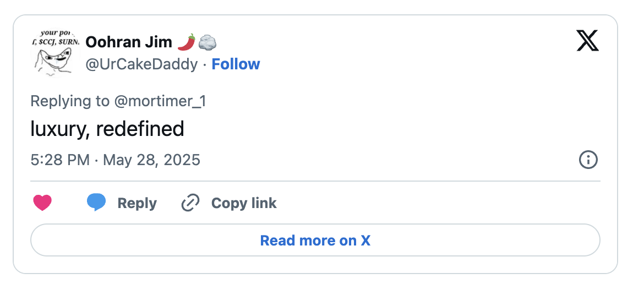The image size is (644, 284).
Task: Click the tweet text "luxury, redefined"
Action: [x=107, y=129]
